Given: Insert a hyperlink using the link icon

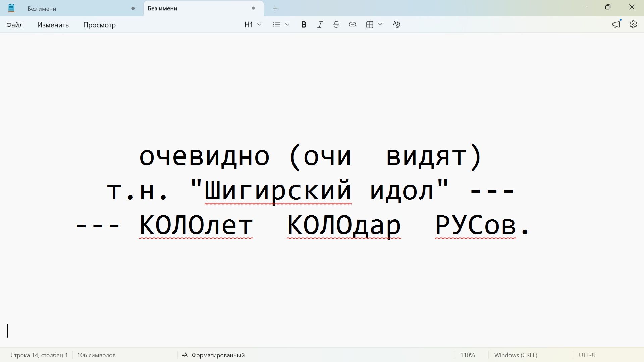Looking at the screenshot, I should pos(352,25).
